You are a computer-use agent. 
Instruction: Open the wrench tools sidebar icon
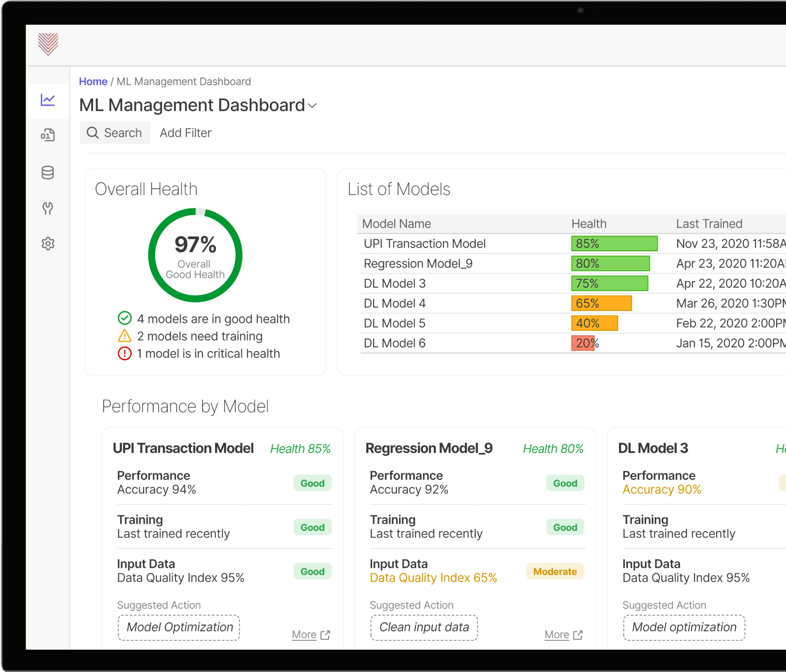pyautogui.click(x=48, y=208)
